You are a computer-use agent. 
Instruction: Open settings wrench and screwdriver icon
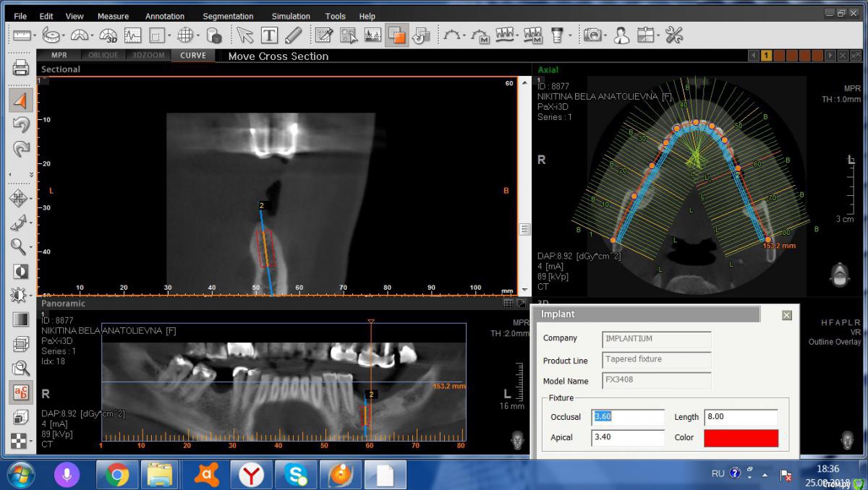(x=674, y=35)
